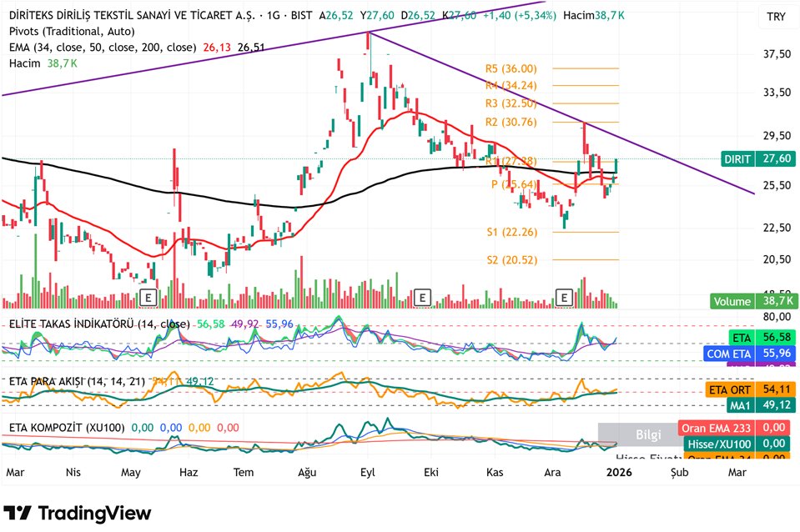The width and height of the screenshot is (800, 532).
Task: Click the +1,40 (+5,34%) price change value
Action: pos(520,15)
